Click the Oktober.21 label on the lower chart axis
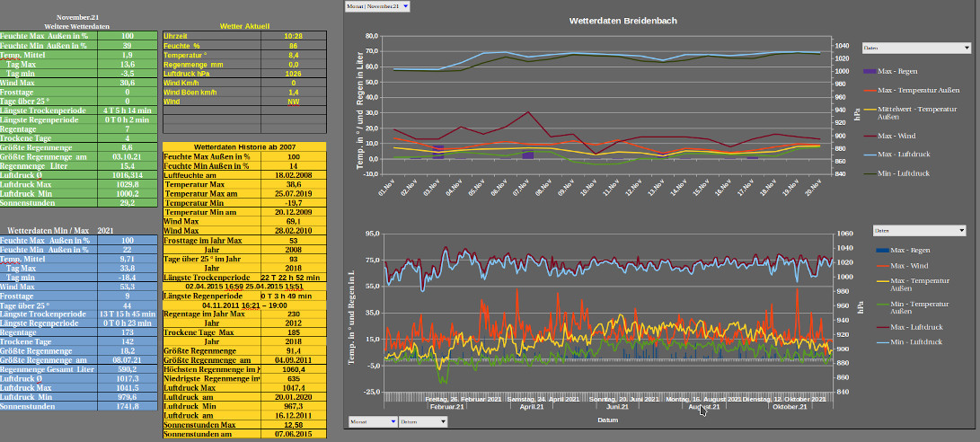The width and height of the screenshot is (980, 442). [x=790, y=407]
